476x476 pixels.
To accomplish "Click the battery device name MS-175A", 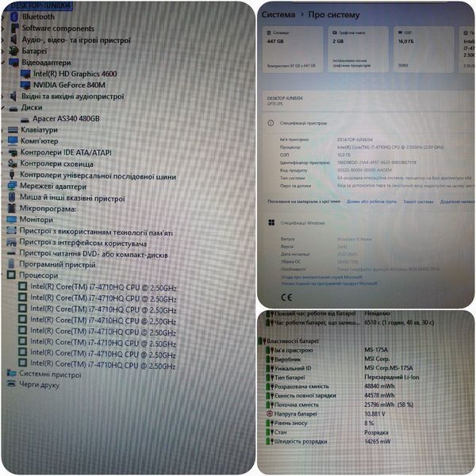I will 376,350.
